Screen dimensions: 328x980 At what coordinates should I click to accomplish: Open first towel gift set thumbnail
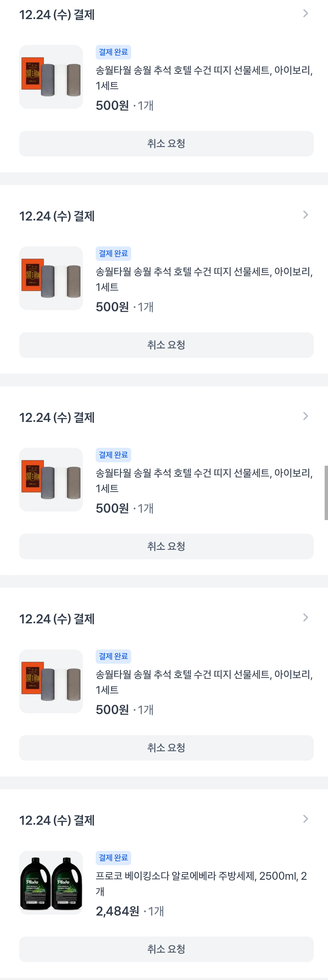51,77
